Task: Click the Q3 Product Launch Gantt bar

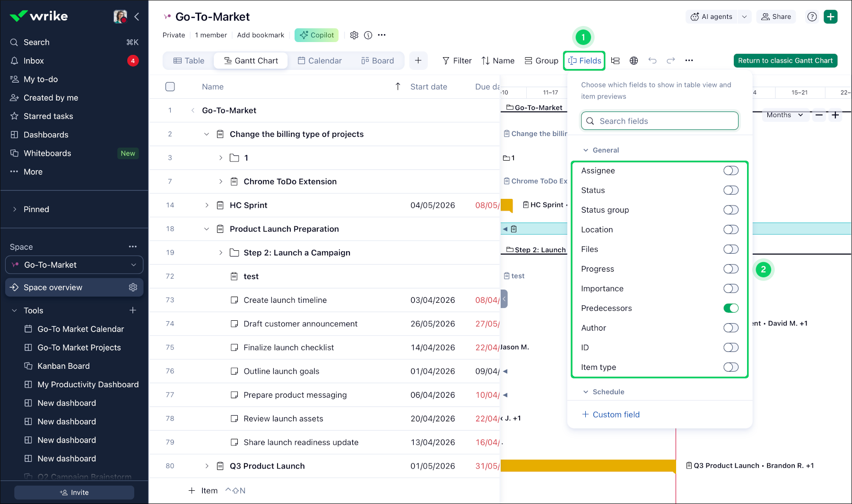Action: pos(588,466)
